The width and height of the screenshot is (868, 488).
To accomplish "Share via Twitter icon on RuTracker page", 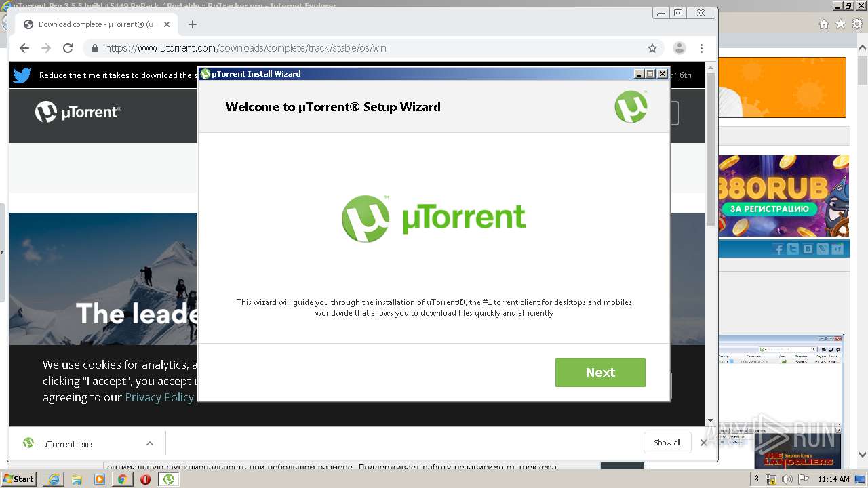I will (793, 249).
